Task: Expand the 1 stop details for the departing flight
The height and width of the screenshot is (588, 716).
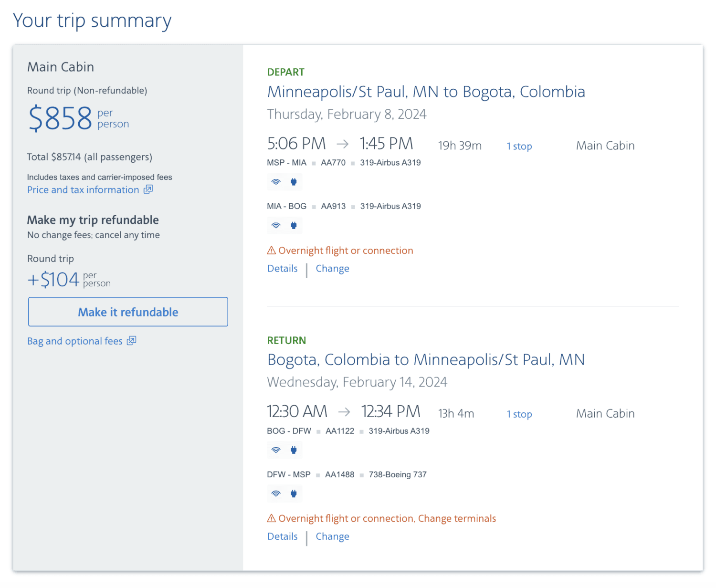Action: 519,146
